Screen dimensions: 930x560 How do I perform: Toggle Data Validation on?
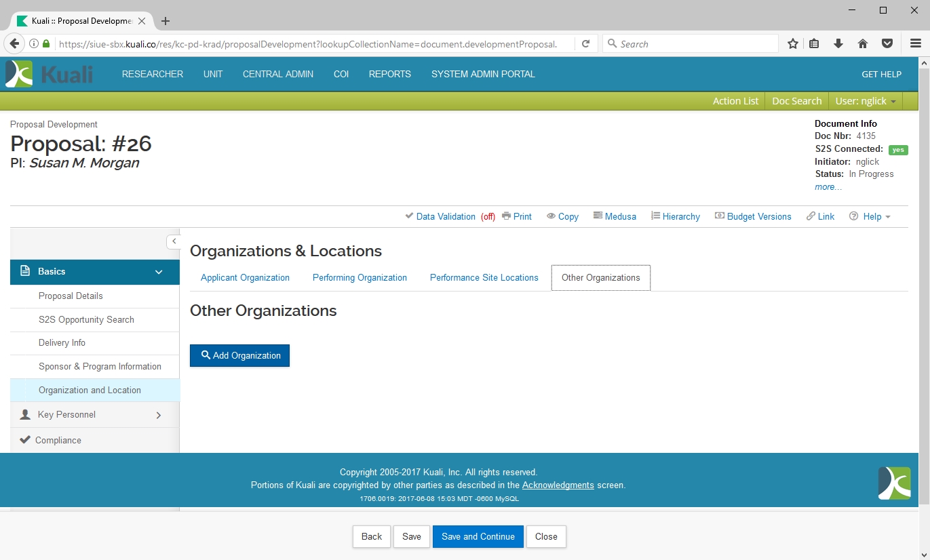point(445,216)
